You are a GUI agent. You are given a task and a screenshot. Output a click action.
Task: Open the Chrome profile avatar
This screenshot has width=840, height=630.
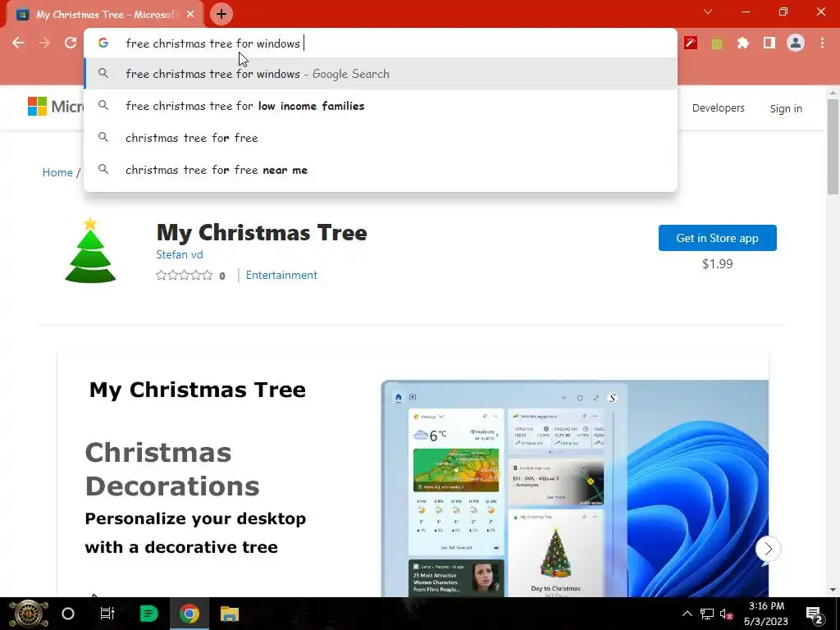[796, 43]
